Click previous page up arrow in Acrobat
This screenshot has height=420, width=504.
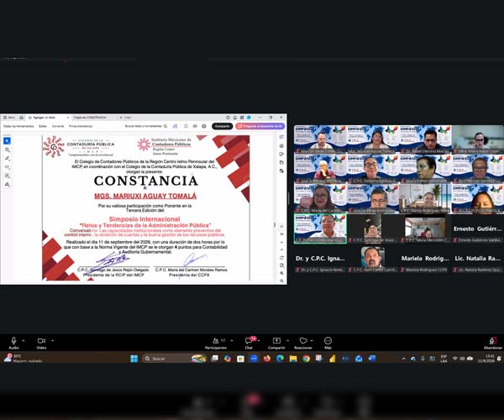click(x=281, y=243)
